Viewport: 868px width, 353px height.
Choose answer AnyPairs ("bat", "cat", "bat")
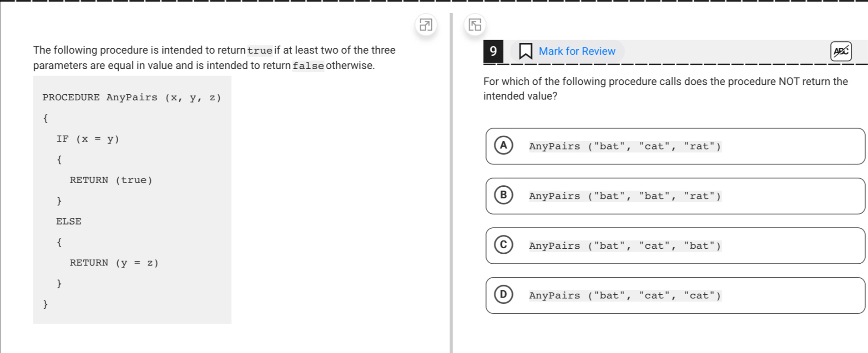tap(675, 246)
